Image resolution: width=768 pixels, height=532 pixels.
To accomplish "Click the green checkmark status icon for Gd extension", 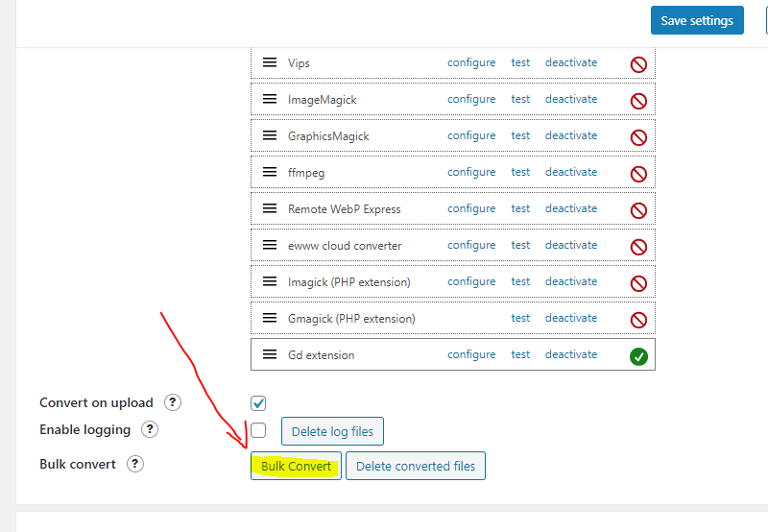I will (638, 356).
